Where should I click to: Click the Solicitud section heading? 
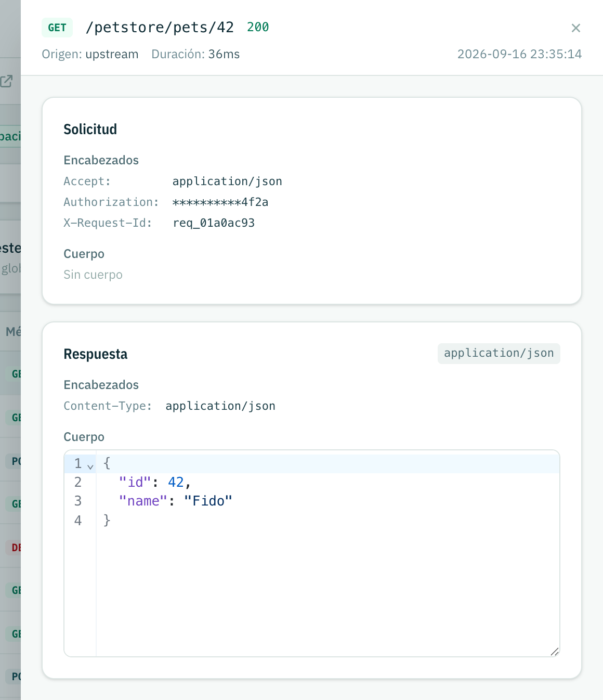pyautogui.click(x=90, y=129)
